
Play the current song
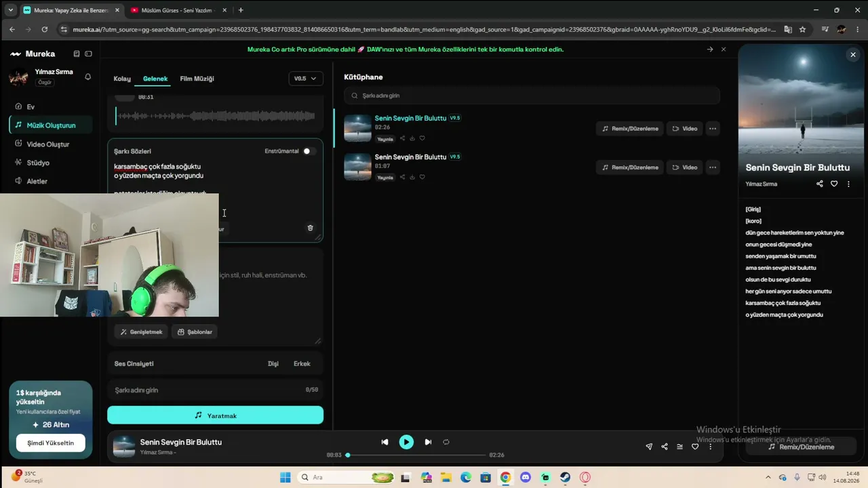pyautogui.click(x=406, y=442)
